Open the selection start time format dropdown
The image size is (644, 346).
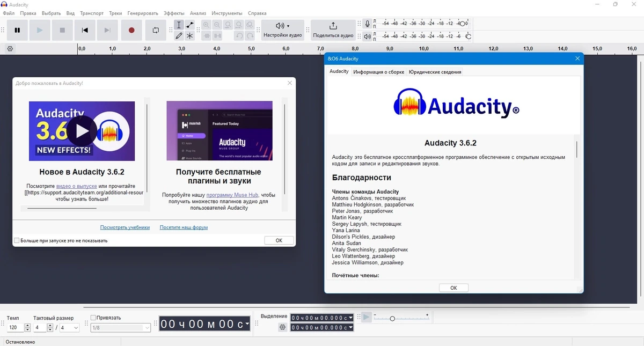click(351, 318)
